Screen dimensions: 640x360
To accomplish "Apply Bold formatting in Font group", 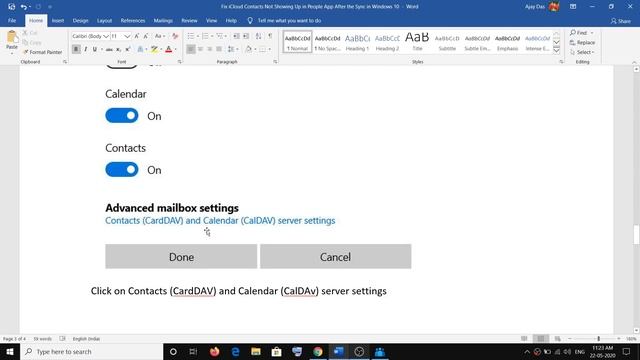I will pos(76,49).
